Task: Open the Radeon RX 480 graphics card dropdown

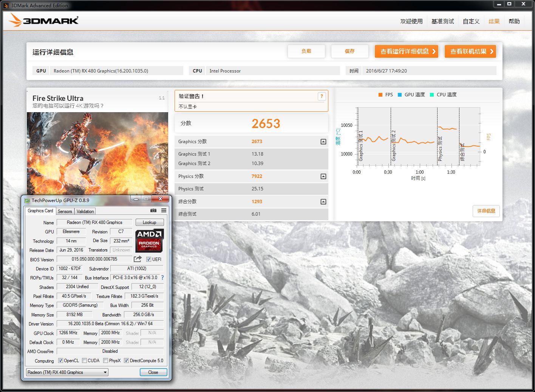Action: (x=67, y=372)
